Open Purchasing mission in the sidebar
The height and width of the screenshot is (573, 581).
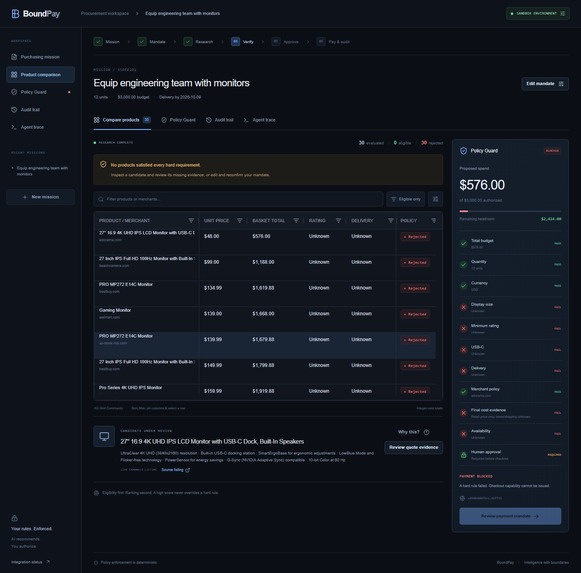(40, 57)
